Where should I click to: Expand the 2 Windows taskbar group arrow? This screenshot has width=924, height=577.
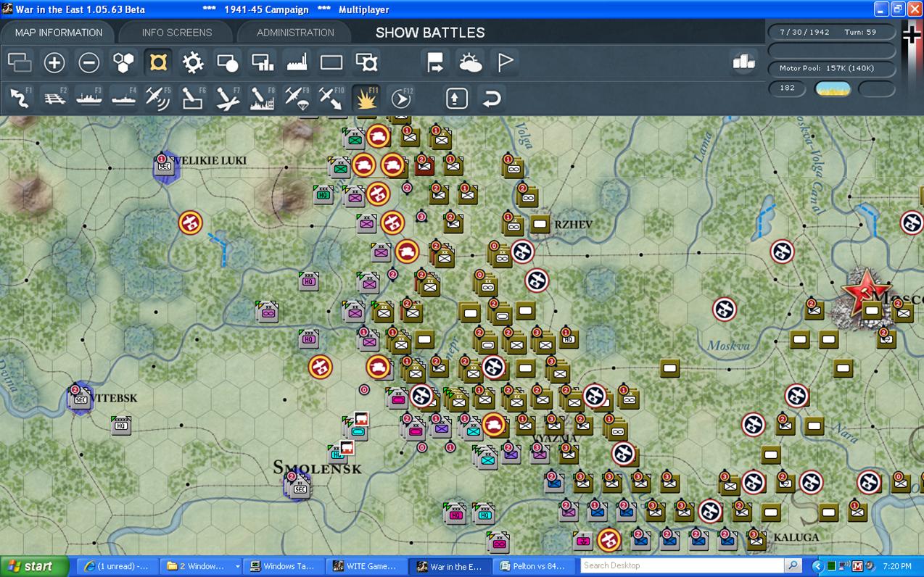(x=237, y=566)
